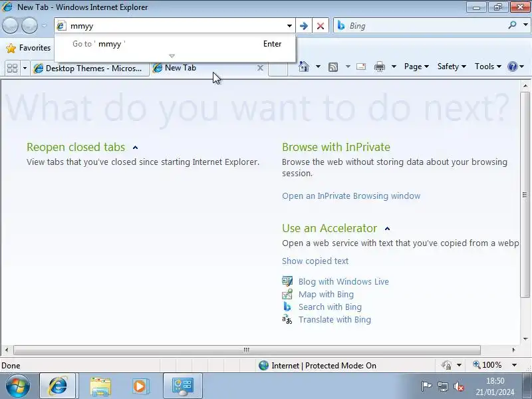Click the Read Mail icon
This screenshot has width=532, height=399.
[361, 66]
